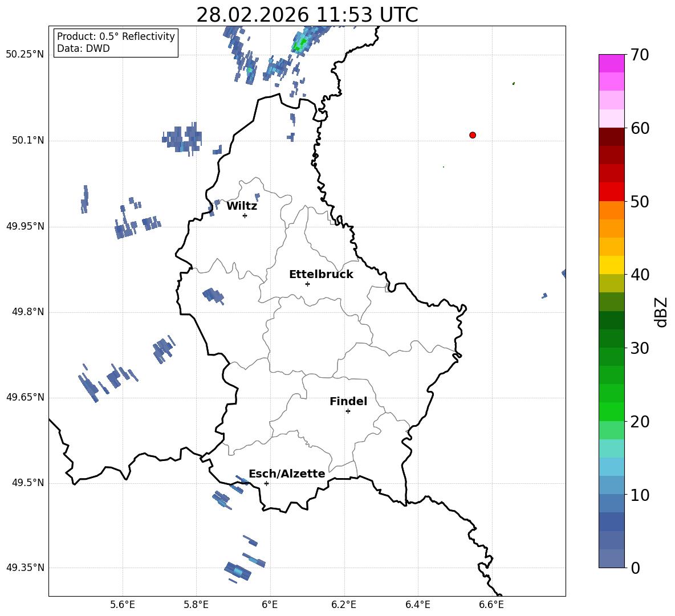Click the Product: 0.5° Reflectivity text
This screenshot has width=675, height=616.
116,36
